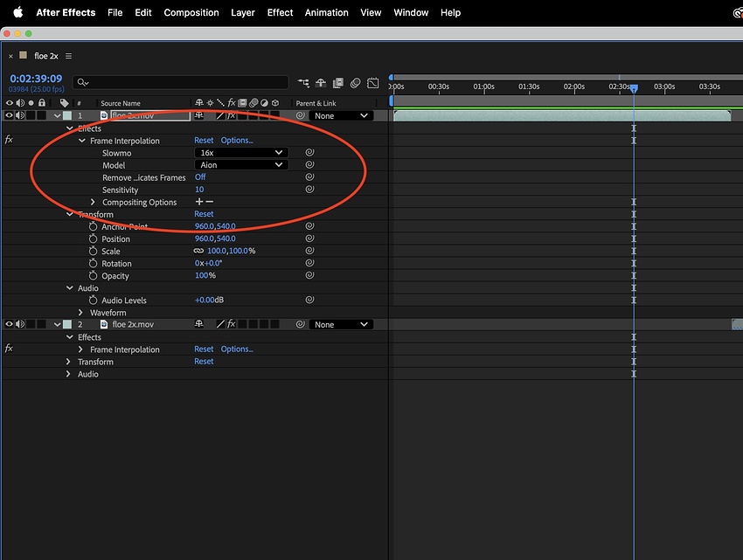The image size is (743, 560).
Task: Open layer 2 parent None dropdown
Action: click(341, 324)
